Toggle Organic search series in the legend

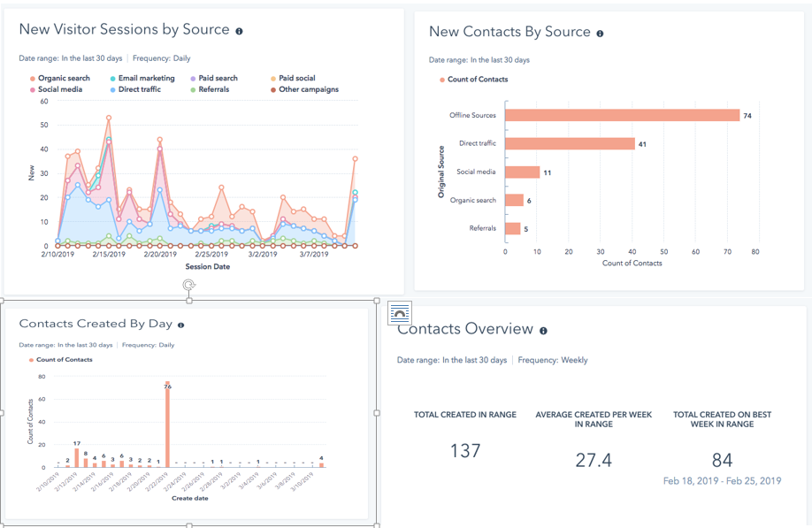(x=64, y=78)
